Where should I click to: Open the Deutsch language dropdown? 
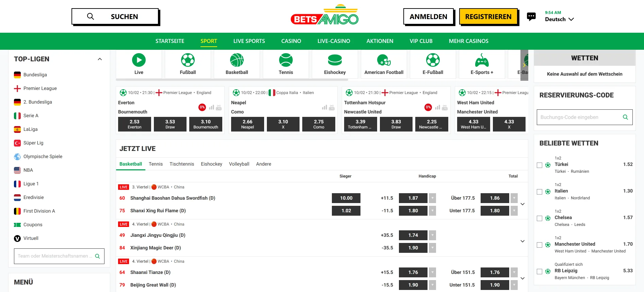click(559, 19)
